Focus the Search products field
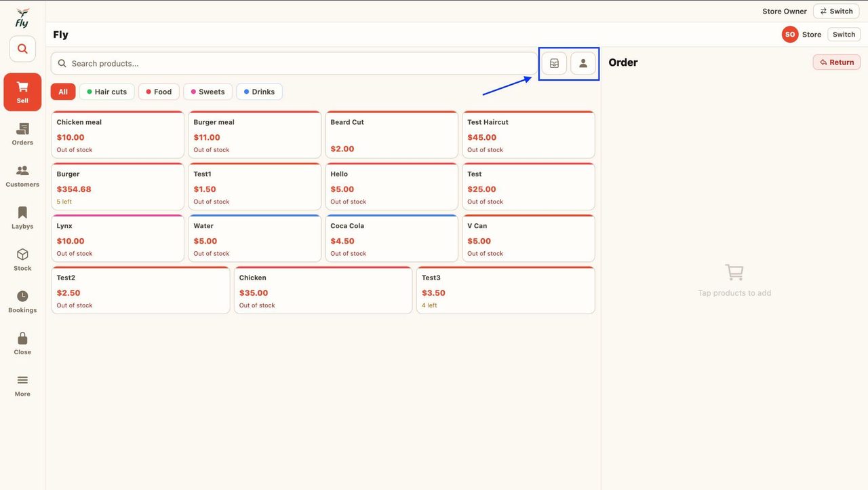Screen dimensions: 868x490 point(294,63)
